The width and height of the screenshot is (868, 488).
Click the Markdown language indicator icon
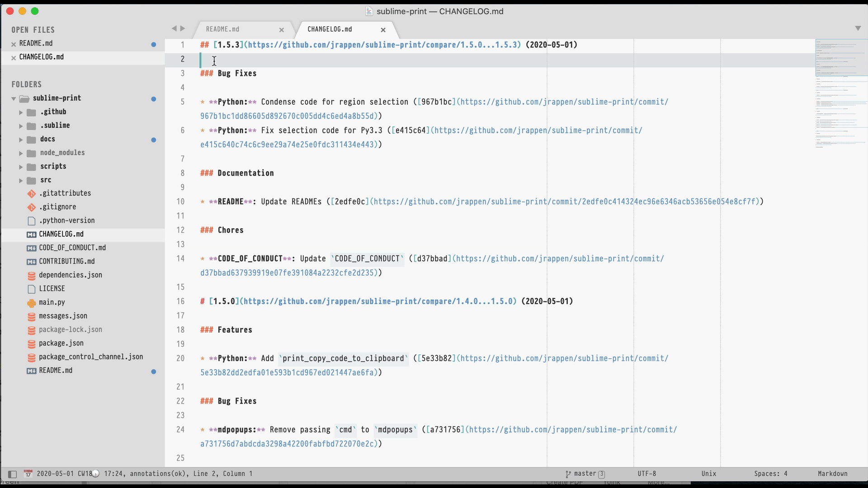pyautogui.click(x=834, y=474)
